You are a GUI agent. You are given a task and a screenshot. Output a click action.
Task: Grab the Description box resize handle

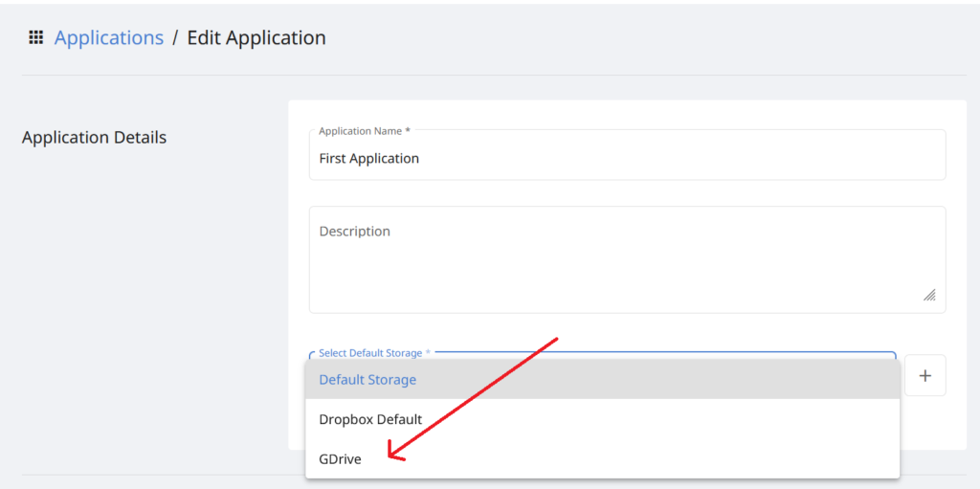tap(929, 296)
